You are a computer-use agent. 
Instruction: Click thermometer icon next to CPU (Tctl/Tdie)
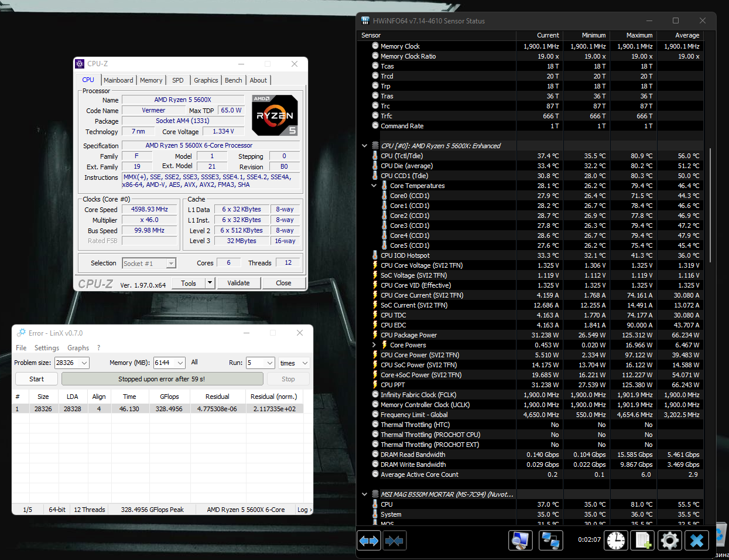375,156
